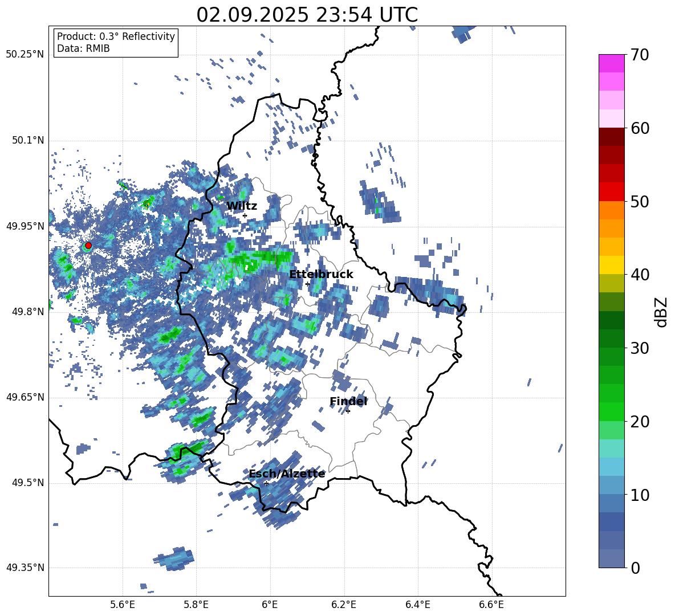Click the 49.35°N latitude label
Screen dimensions: 675x616
point(25,568)
